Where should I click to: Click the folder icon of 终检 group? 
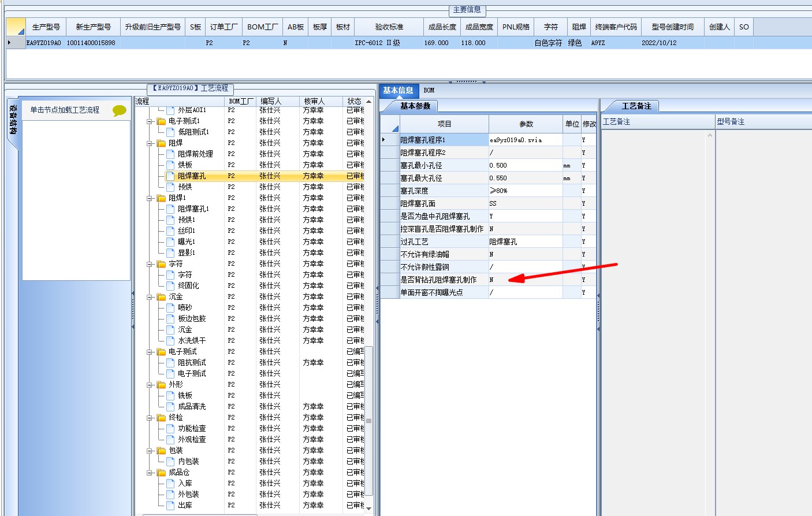point(161,418)
